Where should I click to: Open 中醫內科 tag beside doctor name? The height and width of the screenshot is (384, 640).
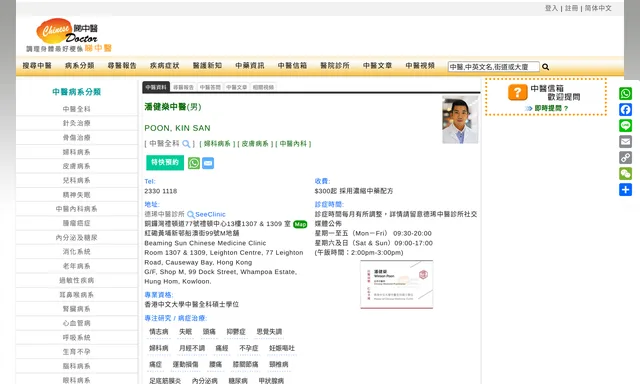(293, 144)
